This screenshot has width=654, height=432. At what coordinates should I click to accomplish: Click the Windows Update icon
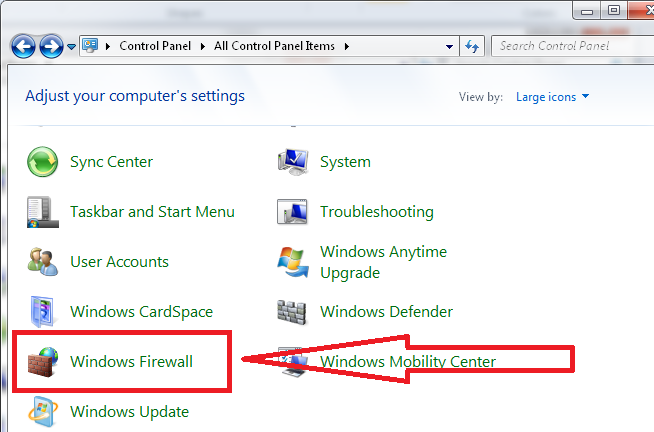43,412
